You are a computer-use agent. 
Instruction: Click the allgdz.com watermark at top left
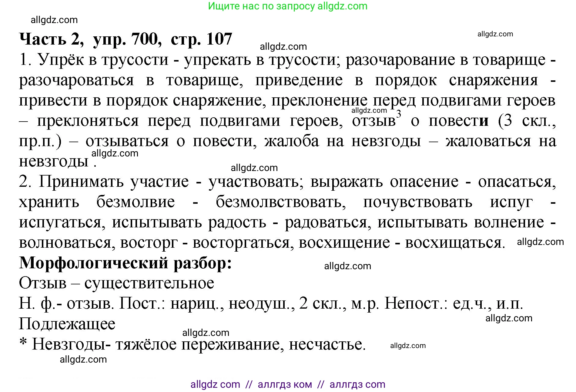pyautogui.click(x=55, y=20)
